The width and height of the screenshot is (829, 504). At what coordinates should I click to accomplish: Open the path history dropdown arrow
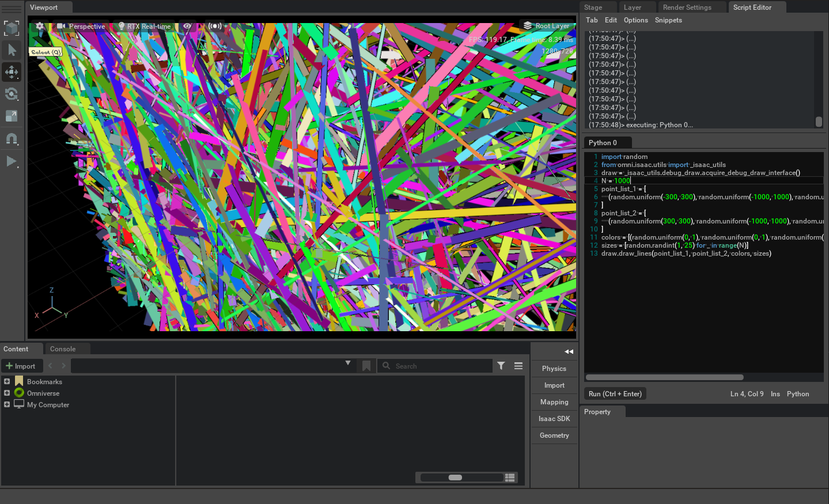point(348,363)
